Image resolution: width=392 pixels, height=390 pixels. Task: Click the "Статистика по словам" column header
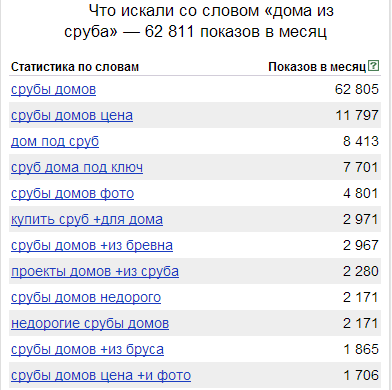point(75,67)
